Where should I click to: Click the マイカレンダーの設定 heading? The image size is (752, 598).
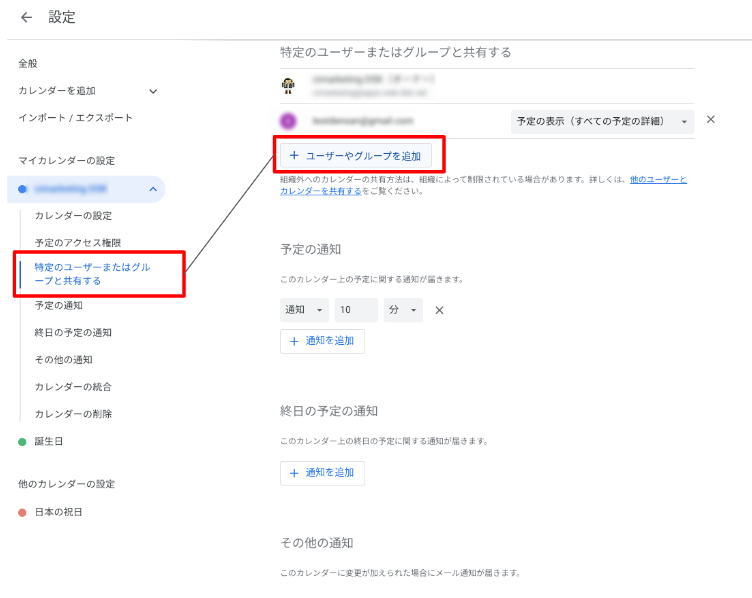tap(67, 161)
